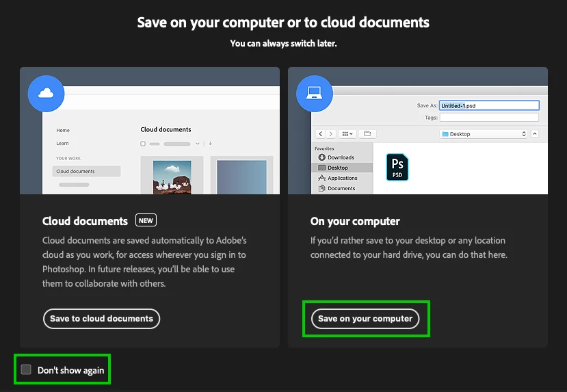Screen dimensions: 567x392
Task: Click the Ps PSD file icon
Action: [x=397, y=168]
